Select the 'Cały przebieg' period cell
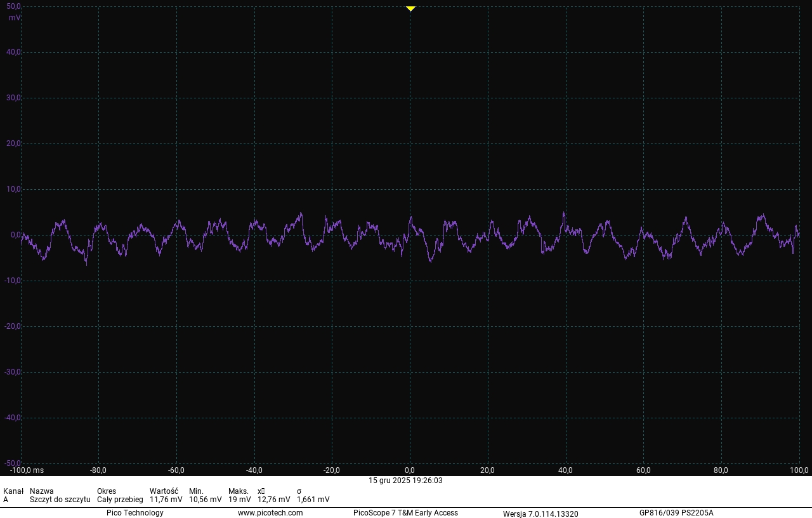Screen dimensions: 812x518 [x=120, y=500]
